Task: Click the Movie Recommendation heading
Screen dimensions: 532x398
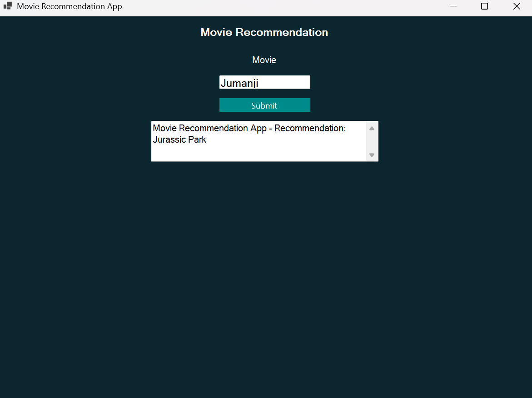Action: point(264,33)
